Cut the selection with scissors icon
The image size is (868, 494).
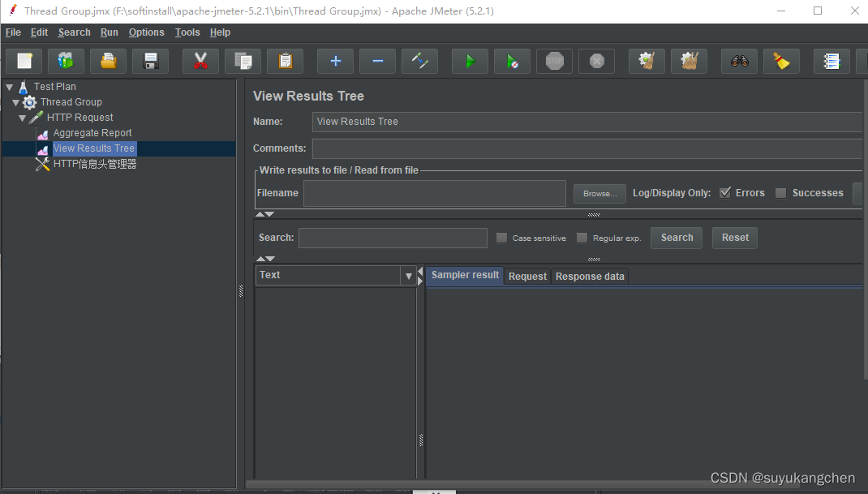coord(200,61)
